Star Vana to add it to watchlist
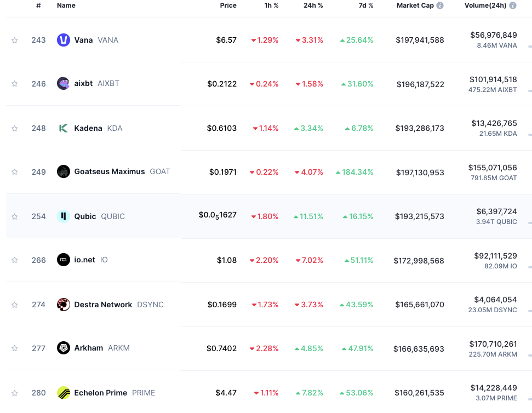The width and height of the screenshot is (532, 413). (x=14, y=39)
